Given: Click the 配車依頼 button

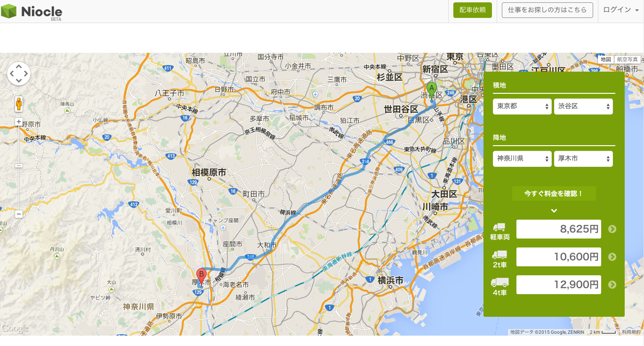Looking at the screenshot, I should click(x=473, y=10).
